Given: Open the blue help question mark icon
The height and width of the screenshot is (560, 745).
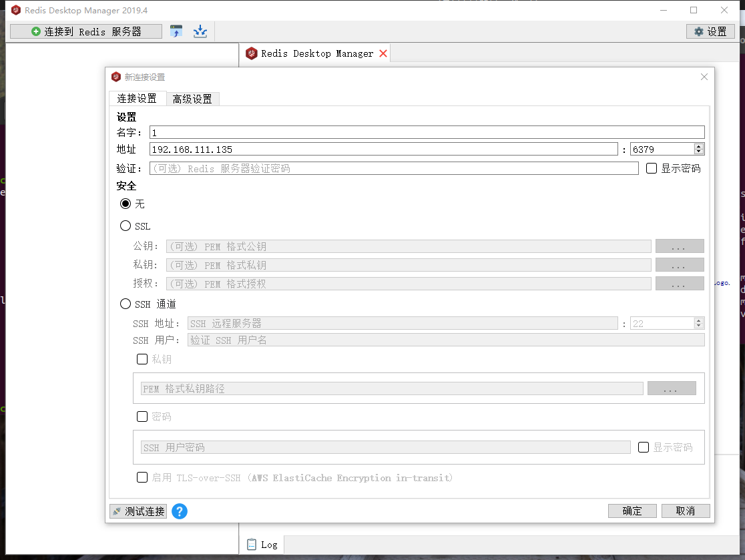Looking at the screenshot, I should pyautogui.click(x=179, y=511).
